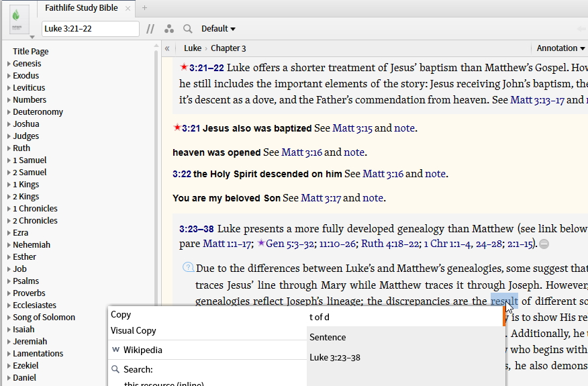Expand the Genesis tree node
This screenshot has height=386, width=588.
click(9, 63)
